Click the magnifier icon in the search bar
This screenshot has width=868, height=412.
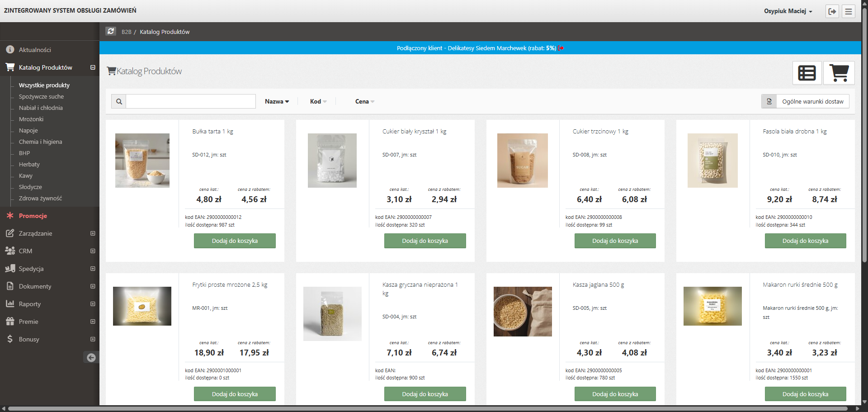[x=118, y=101]
